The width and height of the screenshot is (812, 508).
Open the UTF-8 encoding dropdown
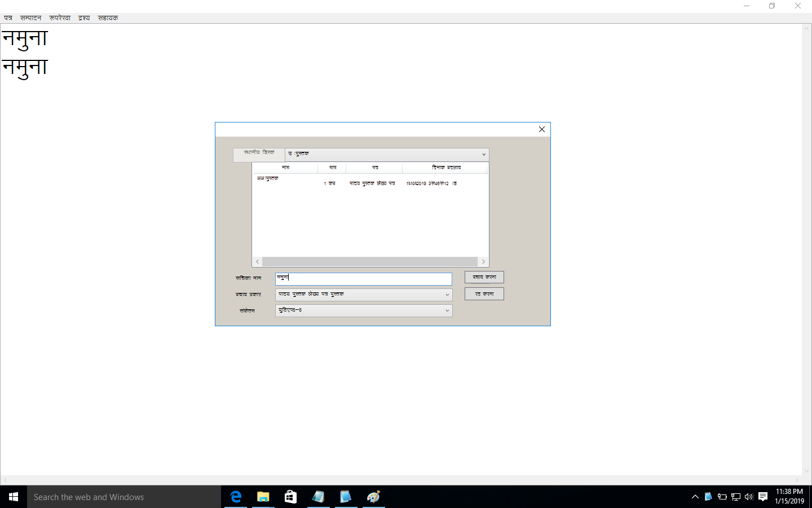pyautogui.click(x=447, y=310)
